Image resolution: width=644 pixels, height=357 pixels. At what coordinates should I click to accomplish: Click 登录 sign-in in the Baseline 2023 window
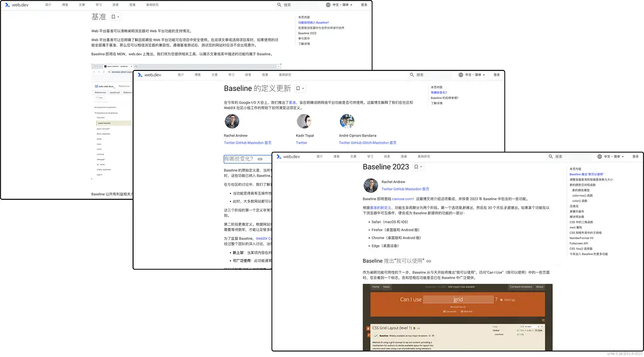point(635,157)
